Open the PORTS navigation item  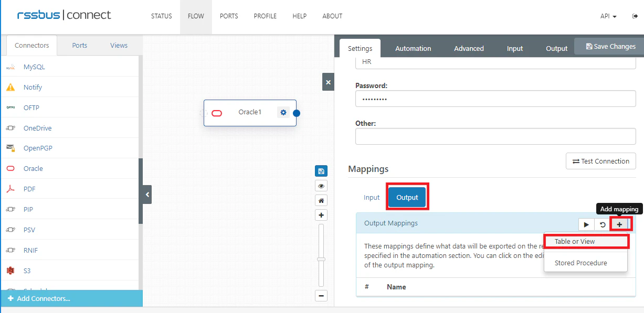229,16
